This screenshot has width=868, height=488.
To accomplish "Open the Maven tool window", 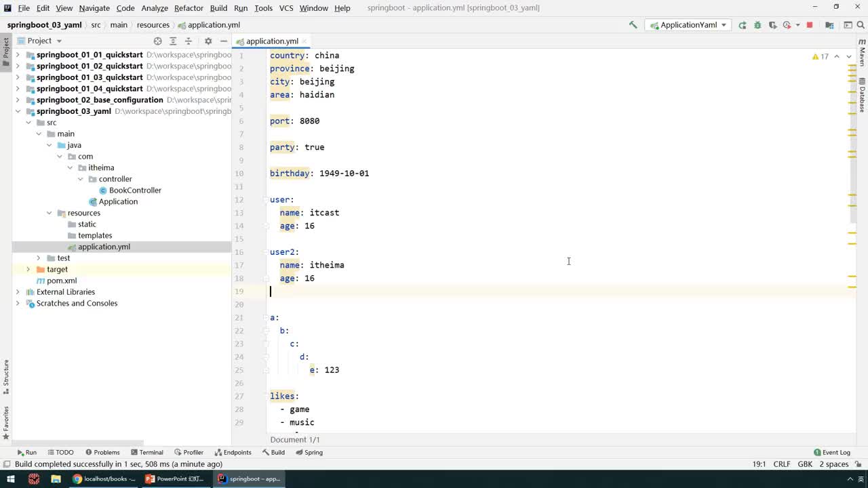I will [863, 52].
